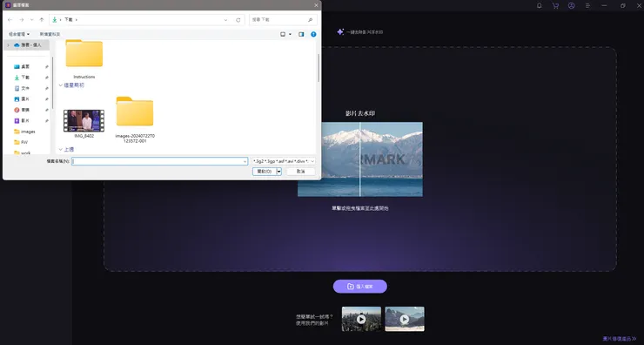
Task: Go forward in the file dialog
Action: 22,20
